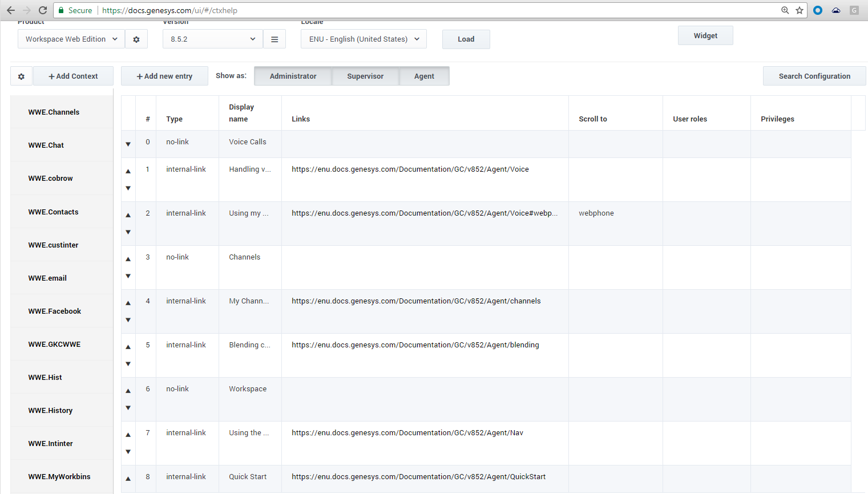Switch view to Agent role
Image resolution: width=868 pixels, height=494 pixels.
click(424, 76)
